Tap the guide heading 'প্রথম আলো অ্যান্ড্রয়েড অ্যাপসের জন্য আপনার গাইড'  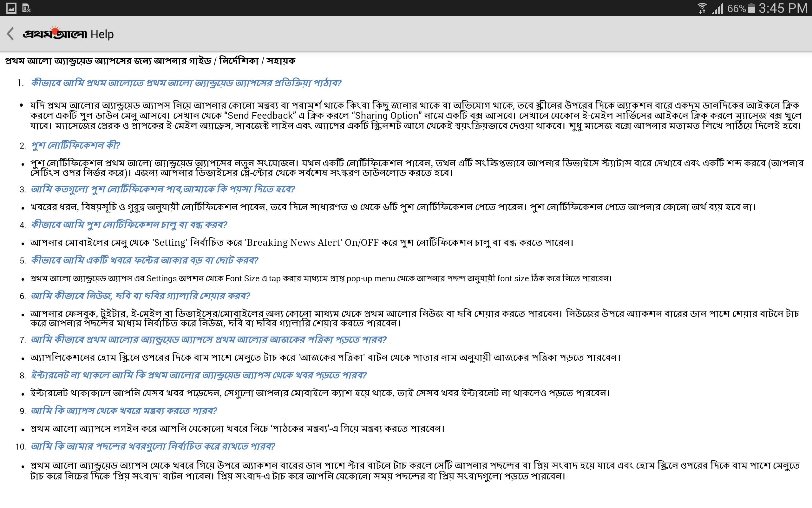coord(108,61)
